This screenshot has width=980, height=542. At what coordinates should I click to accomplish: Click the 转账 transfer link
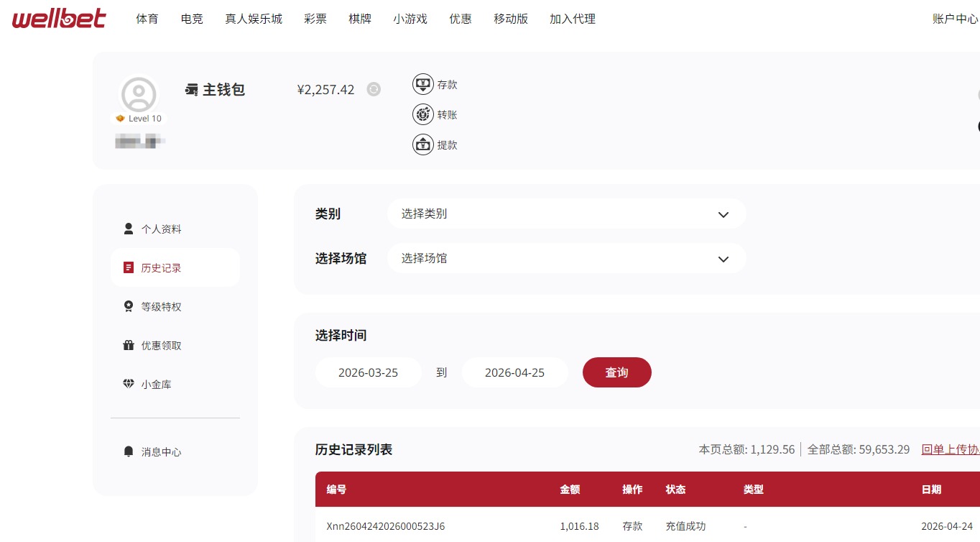point(447,115)
